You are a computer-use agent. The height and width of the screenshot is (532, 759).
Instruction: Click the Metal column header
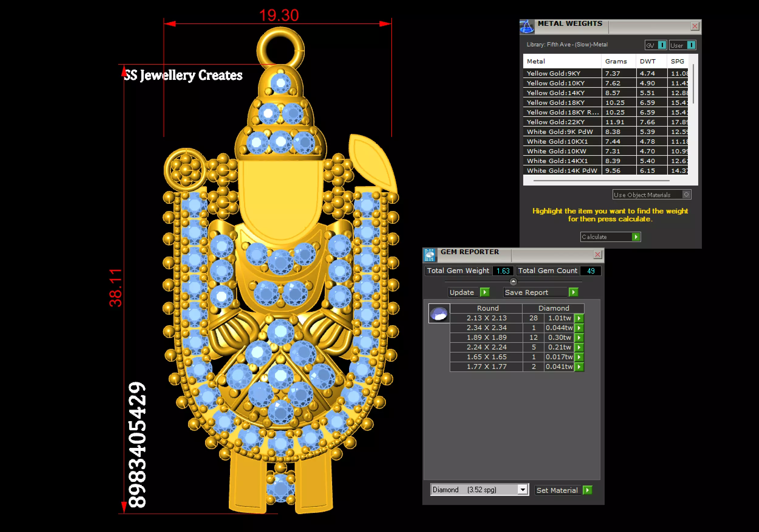click(562, 61)
